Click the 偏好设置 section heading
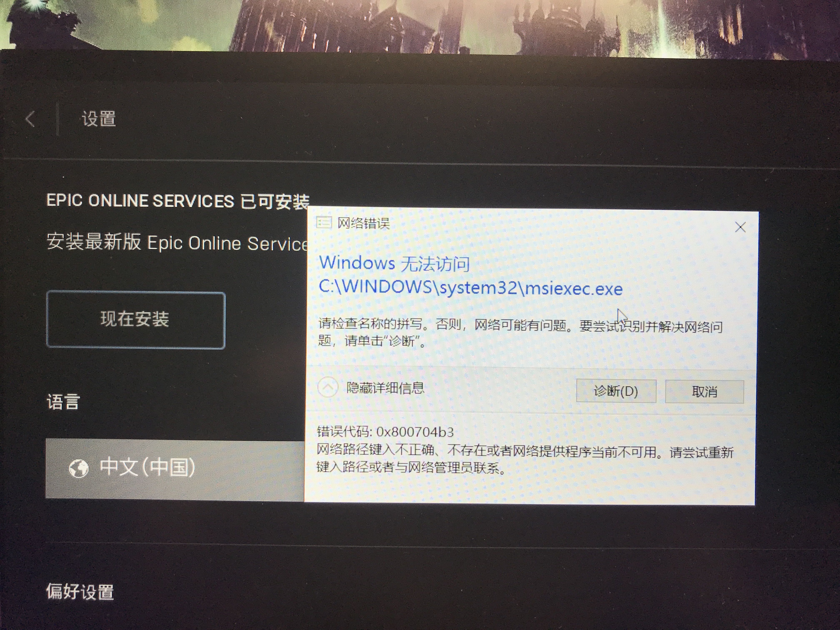The image size is (840, 630). pyautogui.click(x=80, y=592)
